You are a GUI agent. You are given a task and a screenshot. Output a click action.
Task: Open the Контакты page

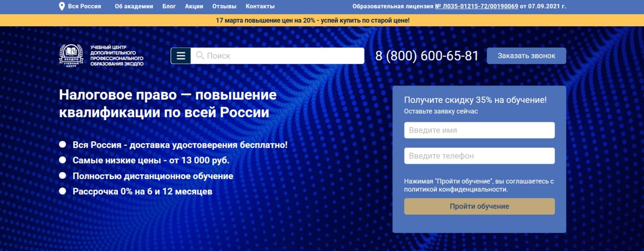pos(260,6)
